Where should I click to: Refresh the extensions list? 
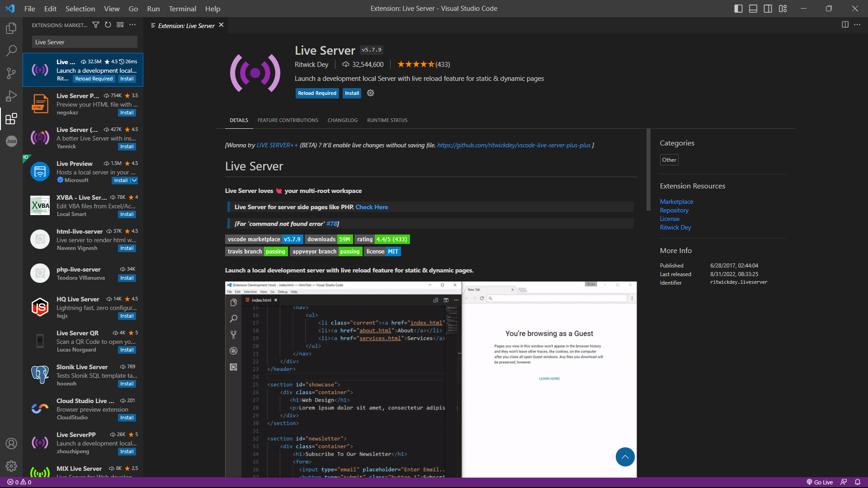[x=108, y=25]
